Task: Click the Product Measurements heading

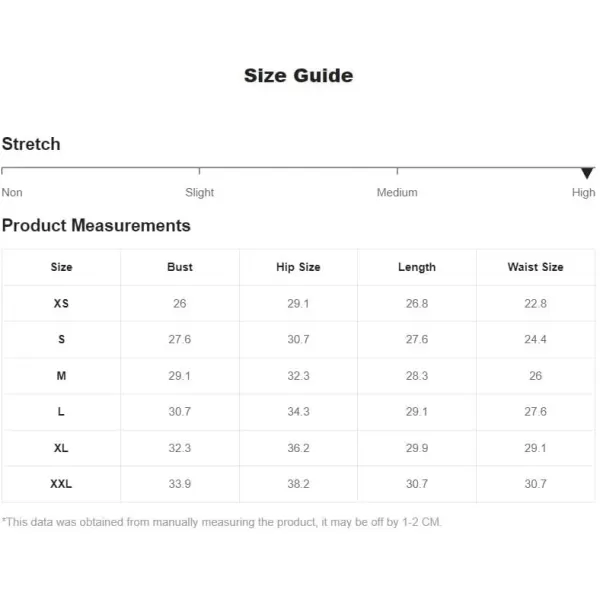Action: coord(96,225)
